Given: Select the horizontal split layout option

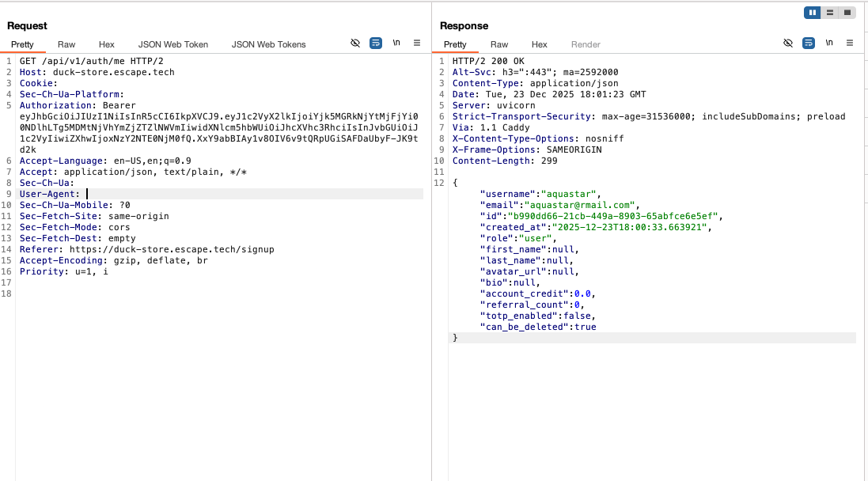Looking at the screenshot, I should (x=828, y=12).
